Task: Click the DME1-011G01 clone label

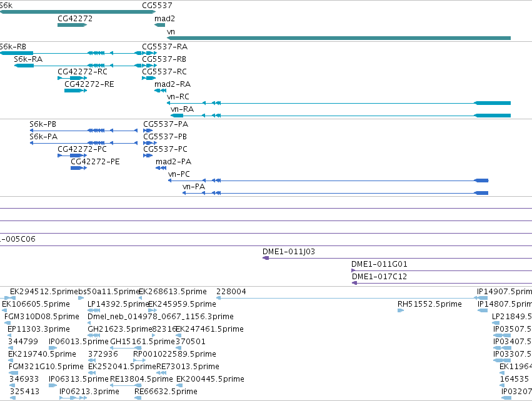Action: tap(379, 264)
